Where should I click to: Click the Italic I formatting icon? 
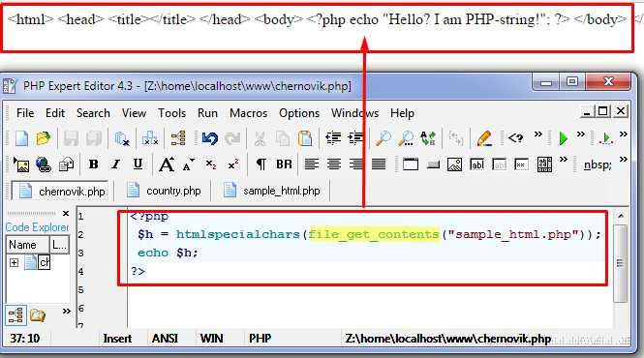(x=116, y=164)
